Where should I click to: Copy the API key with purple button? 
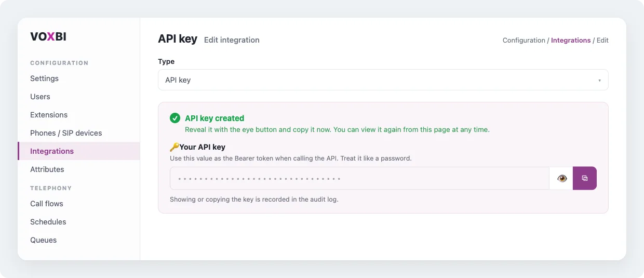pyautogui.click(x=585, y=178)
